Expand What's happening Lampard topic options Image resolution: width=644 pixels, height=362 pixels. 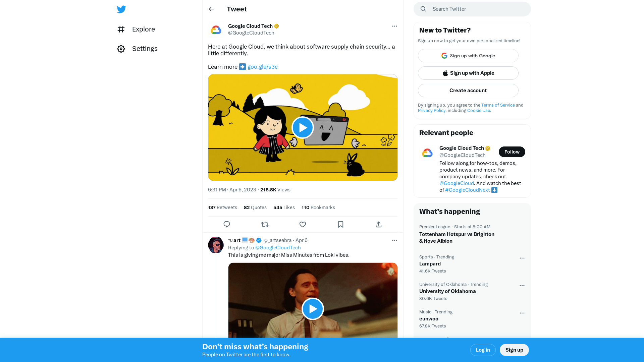(x=522, y=258)
